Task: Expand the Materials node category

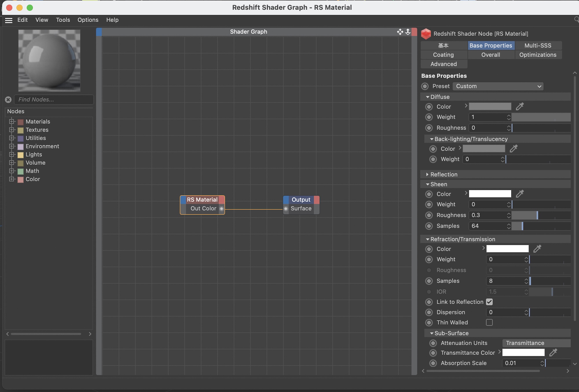Action: click(12, 122)
